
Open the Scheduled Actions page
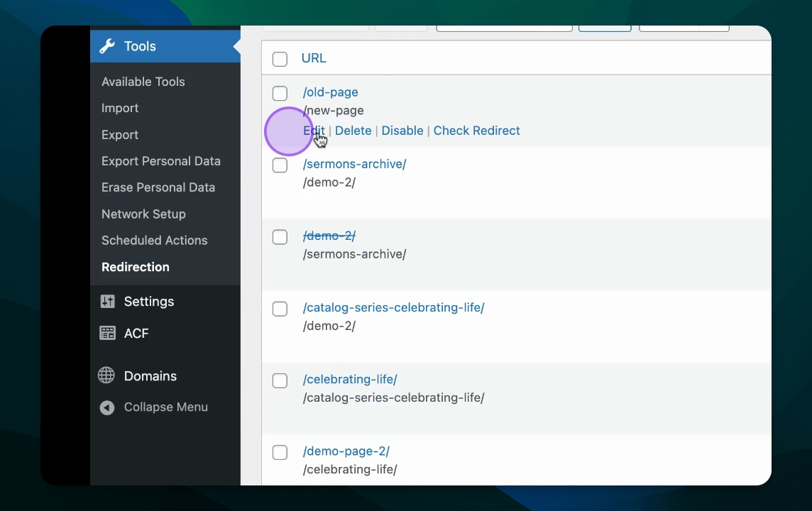(x=154, y=241)
